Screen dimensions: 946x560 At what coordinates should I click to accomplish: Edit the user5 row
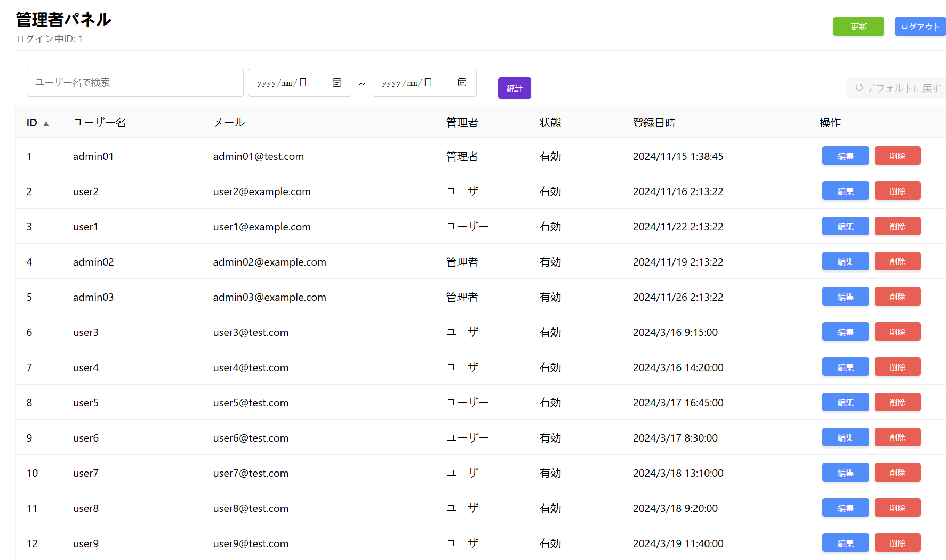(x=845, y=402)
